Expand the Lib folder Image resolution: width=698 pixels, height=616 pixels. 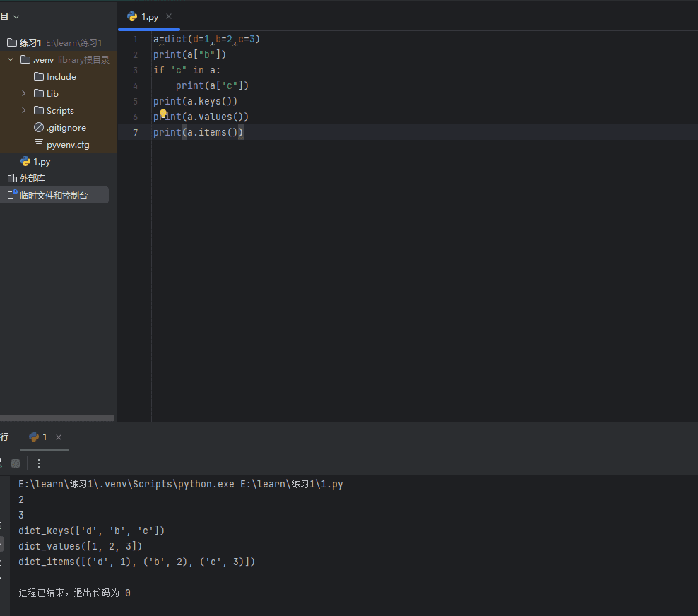[24, 93]
